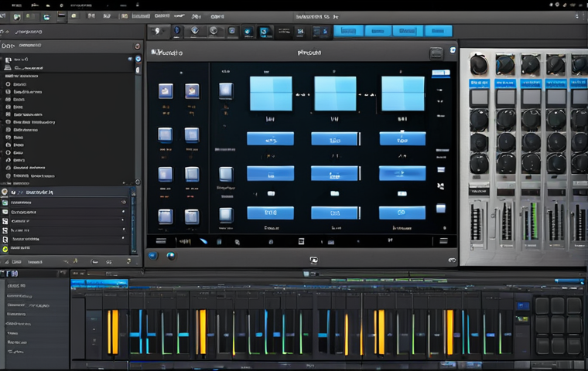Toggle the circle marker on the green-icon track row

click(123, 203)
